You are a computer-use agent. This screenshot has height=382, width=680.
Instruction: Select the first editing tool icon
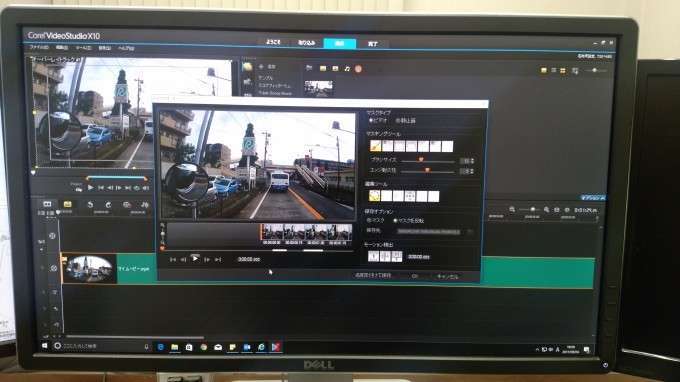[x=374, y=196]
